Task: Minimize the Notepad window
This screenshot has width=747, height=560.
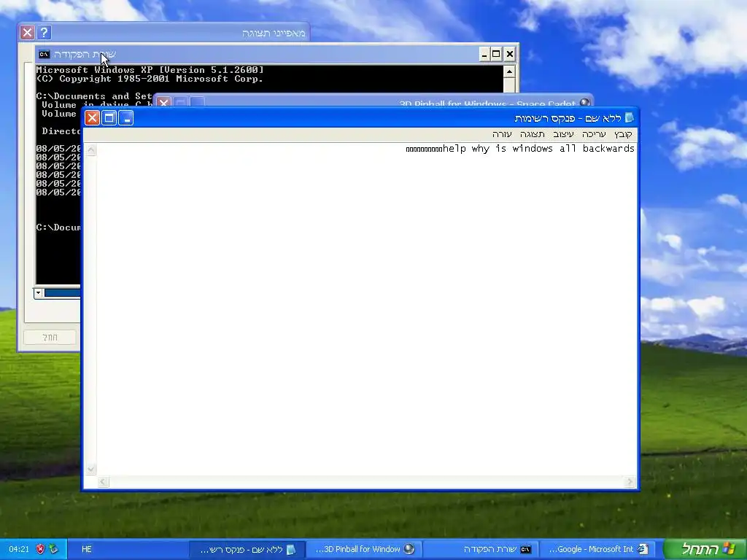Action: (125, 117)
